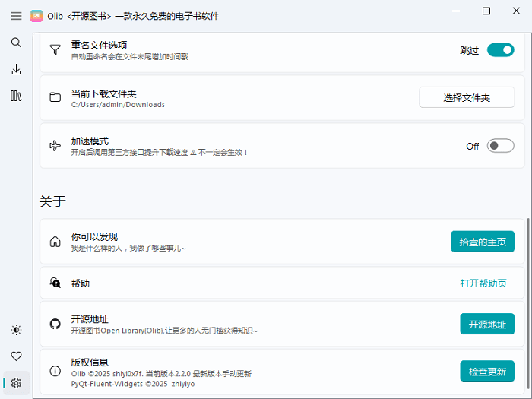This screenshot has width=532, height=399.
Task: Click the info icon beside 版权信息
Action: click(x=55, y=371)
